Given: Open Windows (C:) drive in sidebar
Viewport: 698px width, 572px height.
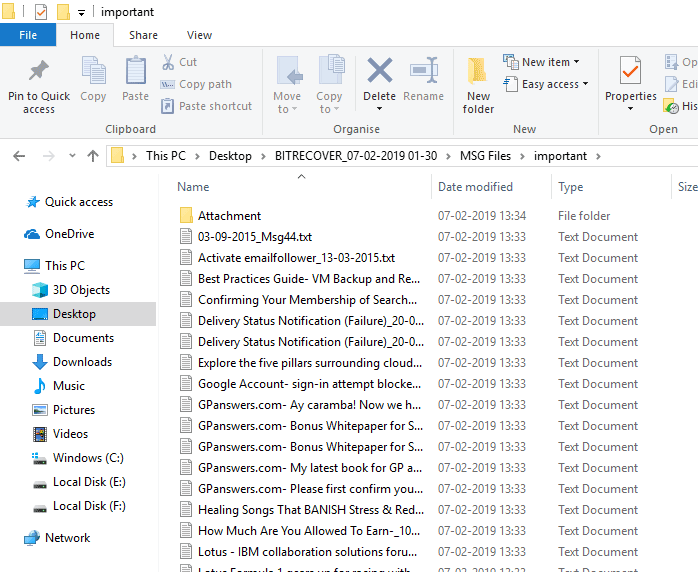Looking at the screenshot, I should pyautogui.click(x=88, y=458).
